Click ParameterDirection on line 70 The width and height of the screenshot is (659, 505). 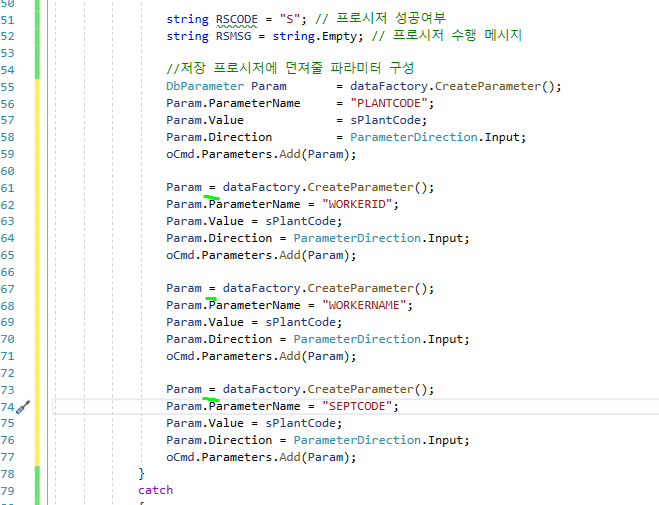[x=357, y=339]
